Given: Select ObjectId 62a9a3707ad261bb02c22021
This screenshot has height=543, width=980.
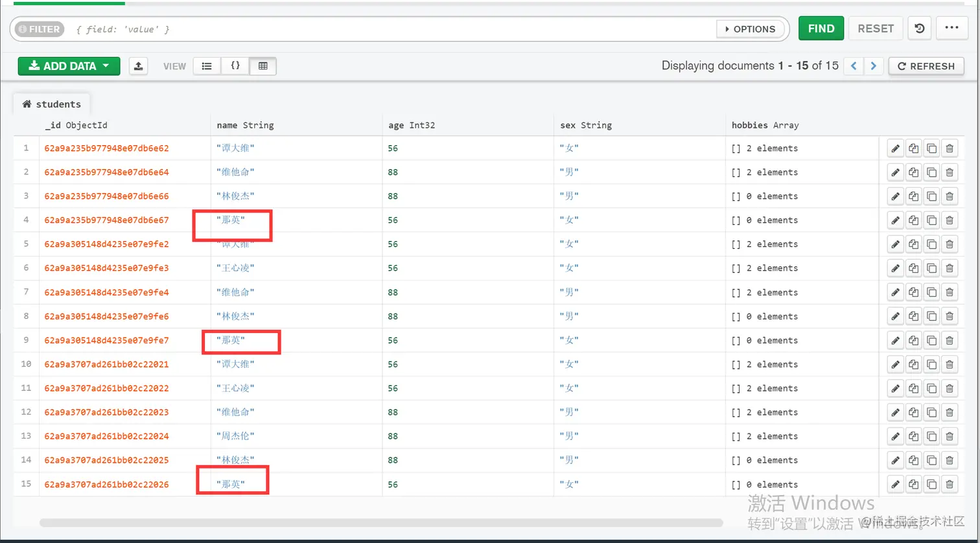Looking at the screenshot, I should (106, 364).
